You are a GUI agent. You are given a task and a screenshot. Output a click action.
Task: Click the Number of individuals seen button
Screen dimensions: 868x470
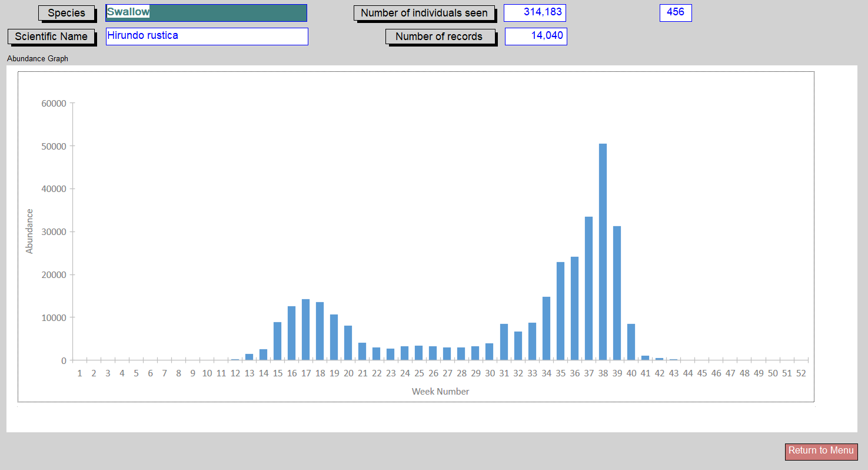(424, 13)
